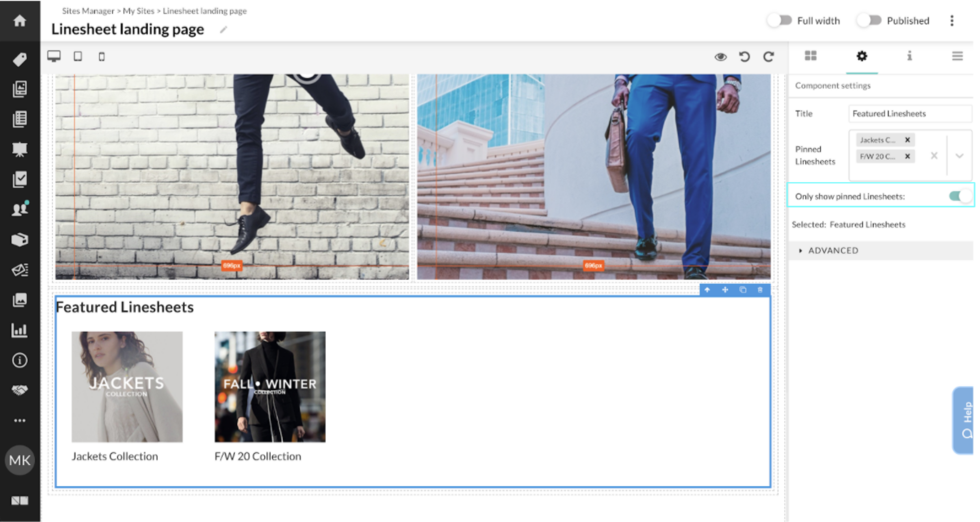The width and height of the screenshot is (980, 522).
Task: Click the Title input field
Action: (x=910, y=113)
